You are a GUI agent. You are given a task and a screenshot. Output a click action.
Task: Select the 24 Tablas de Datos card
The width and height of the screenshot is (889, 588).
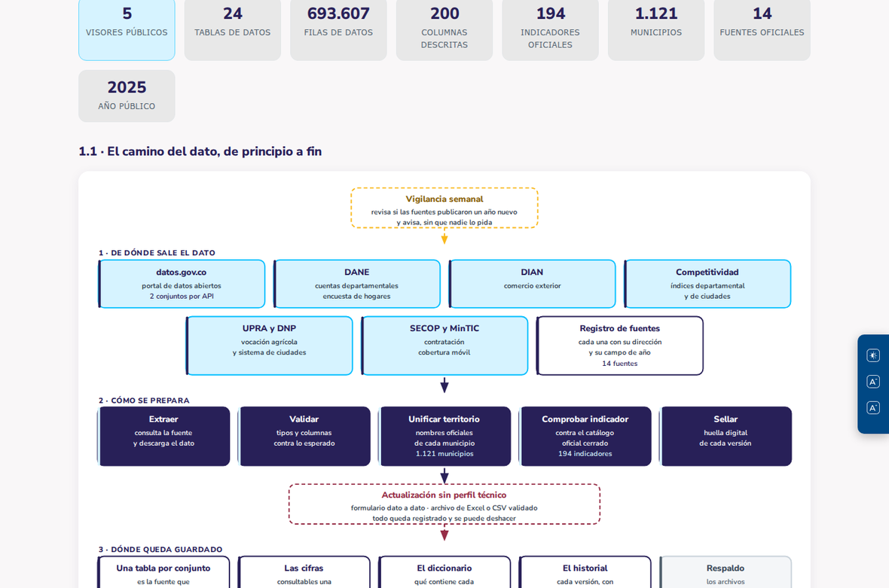(x=233, y=29)
